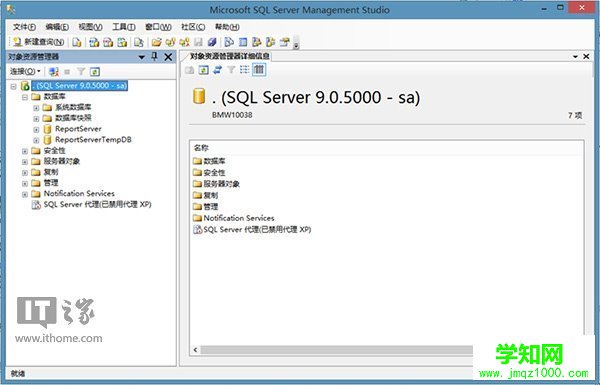Open a new Analysis Services DMX query
The height and width of the screenshot is (385, 600).
tap(108, 42)
